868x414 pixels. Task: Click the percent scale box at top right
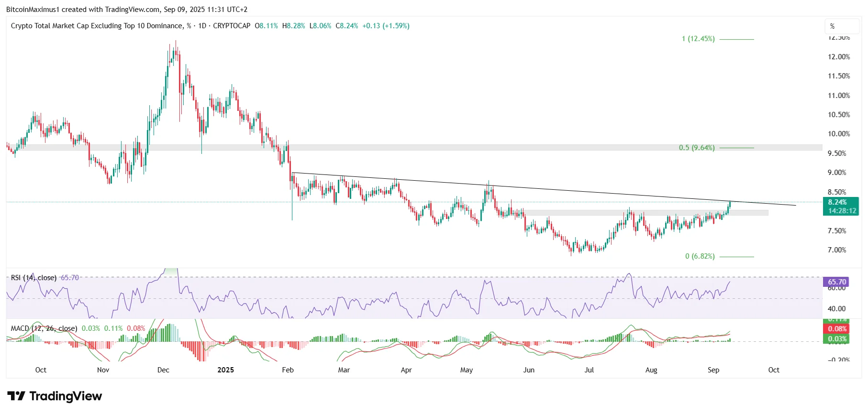[x=842, y=26]
